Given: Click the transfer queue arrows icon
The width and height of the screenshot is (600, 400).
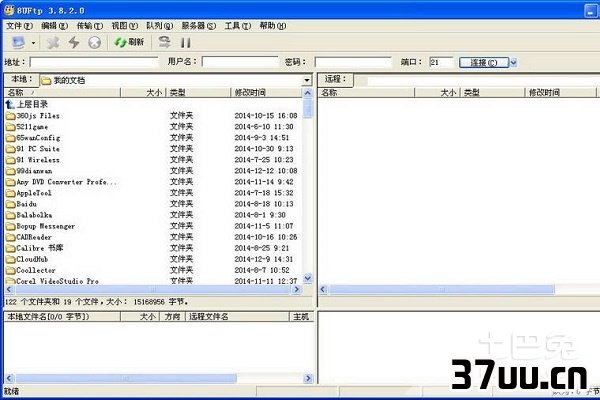Looking at the screenshot, I should 165,42.
